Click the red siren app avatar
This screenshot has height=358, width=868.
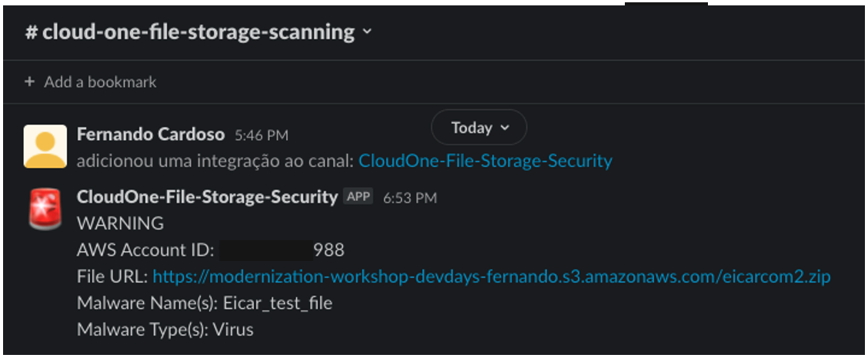(x=45, y=209)
